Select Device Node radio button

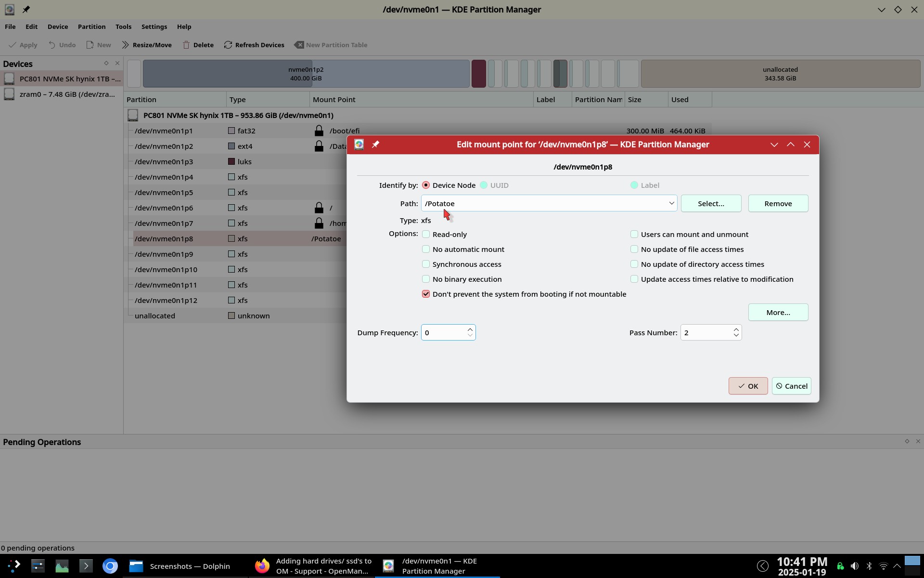click(426, 185)
